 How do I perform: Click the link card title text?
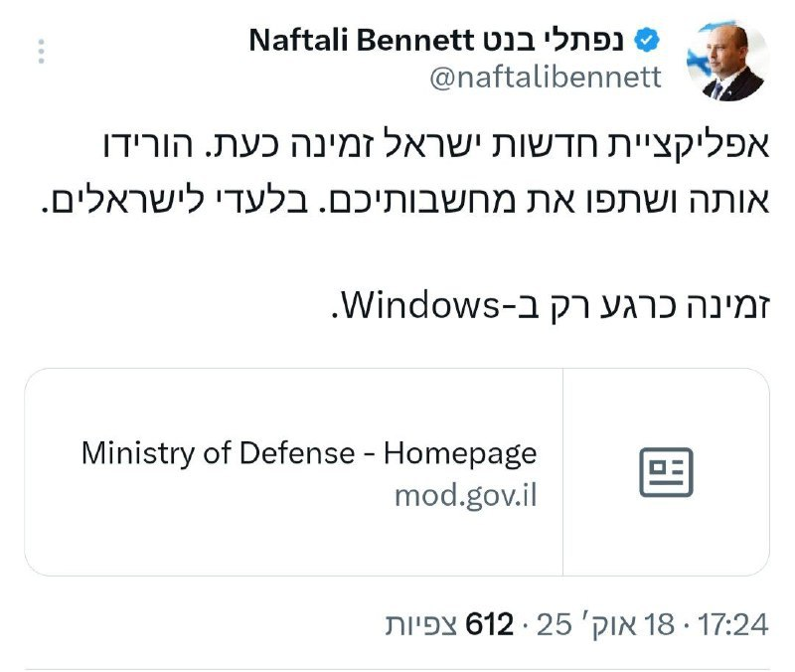pyautogui.click(x=310, y=454)
